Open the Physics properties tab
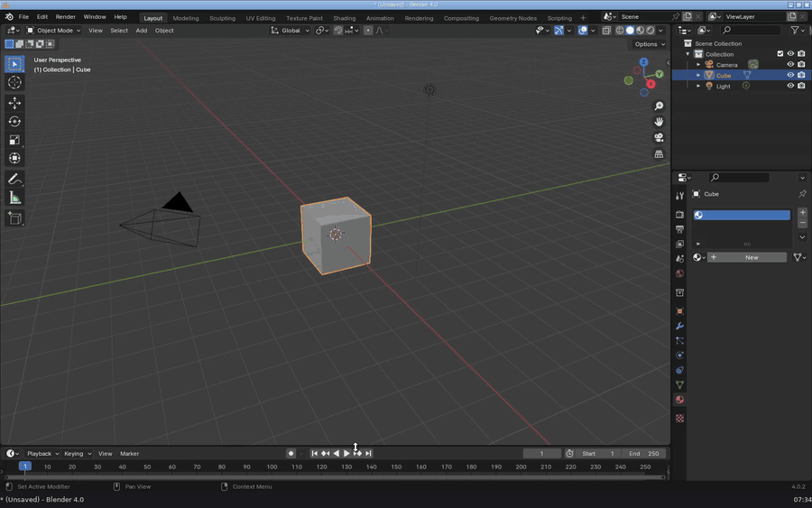The width and height of the screenshot is (812, 508). pyautogui.click(x=680, y=356)
